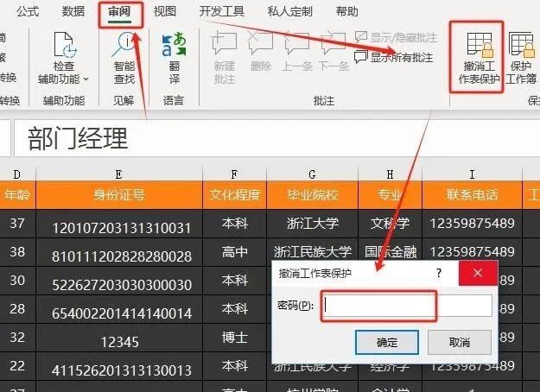
Task: Select ID cell containing 12345
Action: (119, 338)
